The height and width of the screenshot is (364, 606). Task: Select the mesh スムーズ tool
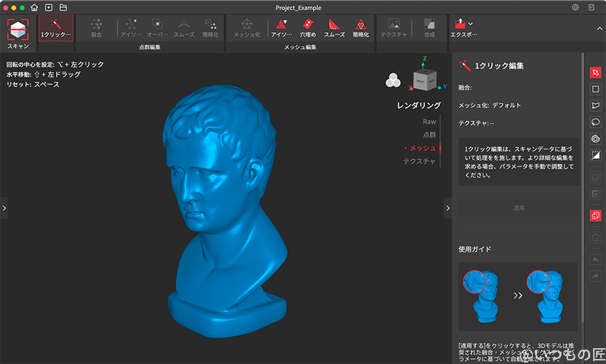334,28
